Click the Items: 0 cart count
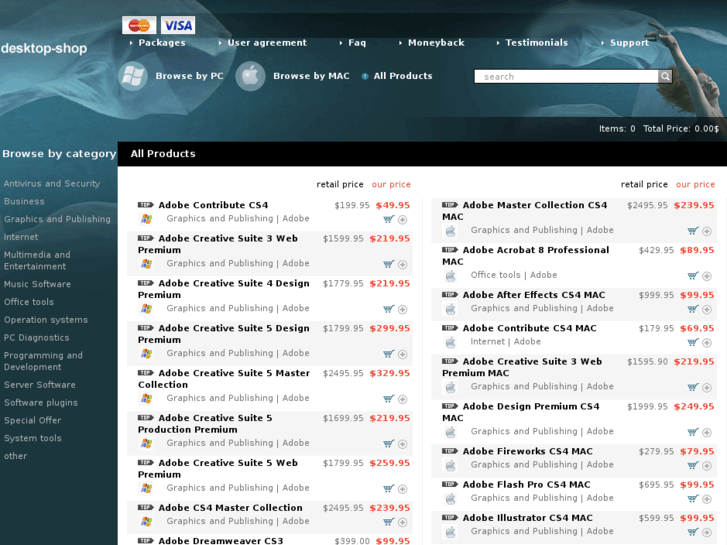The height and width of the screenshot is (545, 727). click(x=617, y=129)
